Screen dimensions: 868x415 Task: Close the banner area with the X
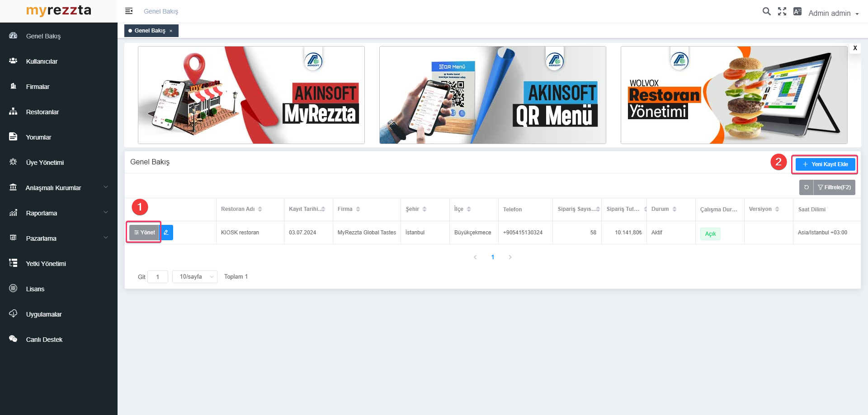(855, 48)
